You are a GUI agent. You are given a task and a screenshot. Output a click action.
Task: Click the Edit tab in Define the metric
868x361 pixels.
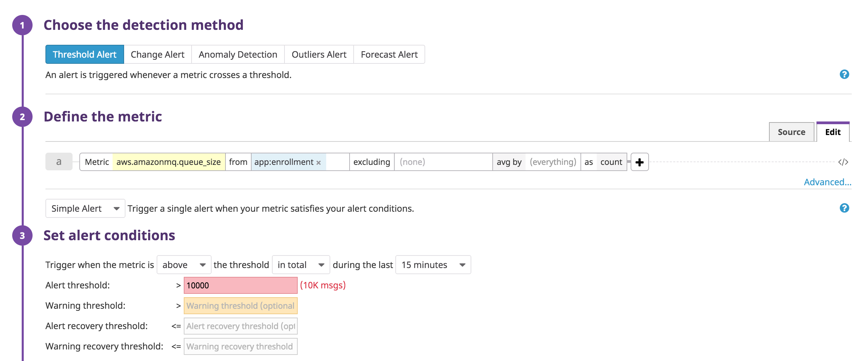coord(833,132)
